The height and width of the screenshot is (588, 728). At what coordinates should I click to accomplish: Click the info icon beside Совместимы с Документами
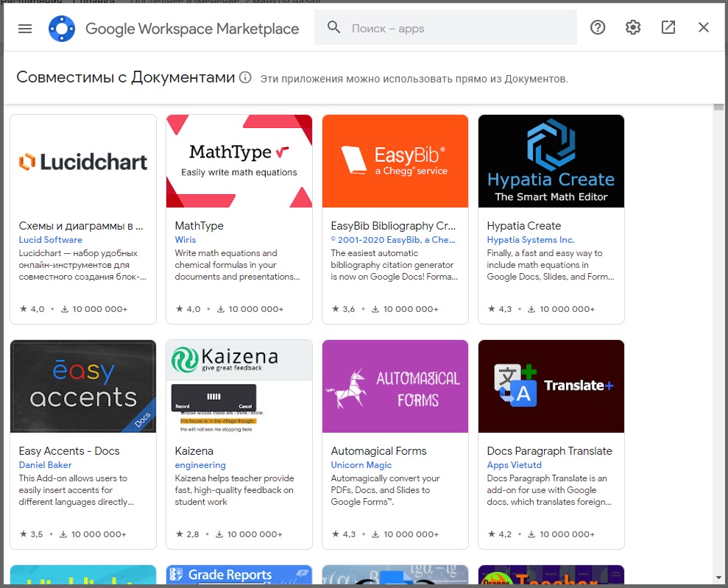[245, 77]
